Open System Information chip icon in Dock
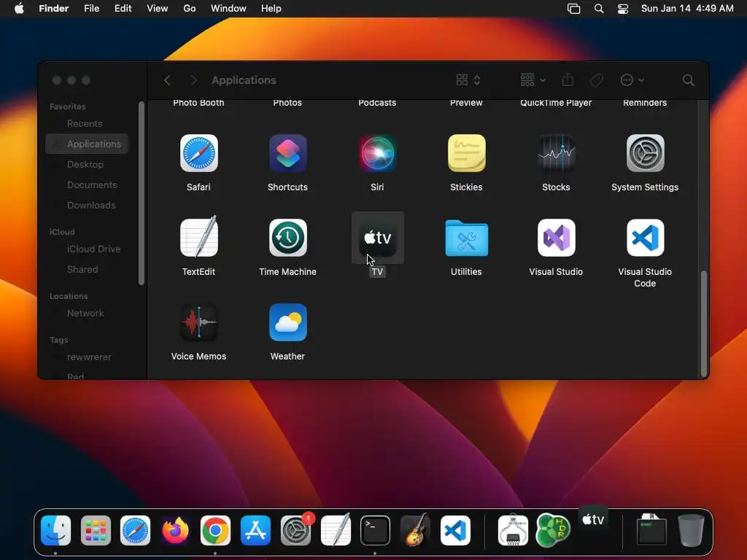The width and height of the screenshot is (747, 560). coord(513,530)
